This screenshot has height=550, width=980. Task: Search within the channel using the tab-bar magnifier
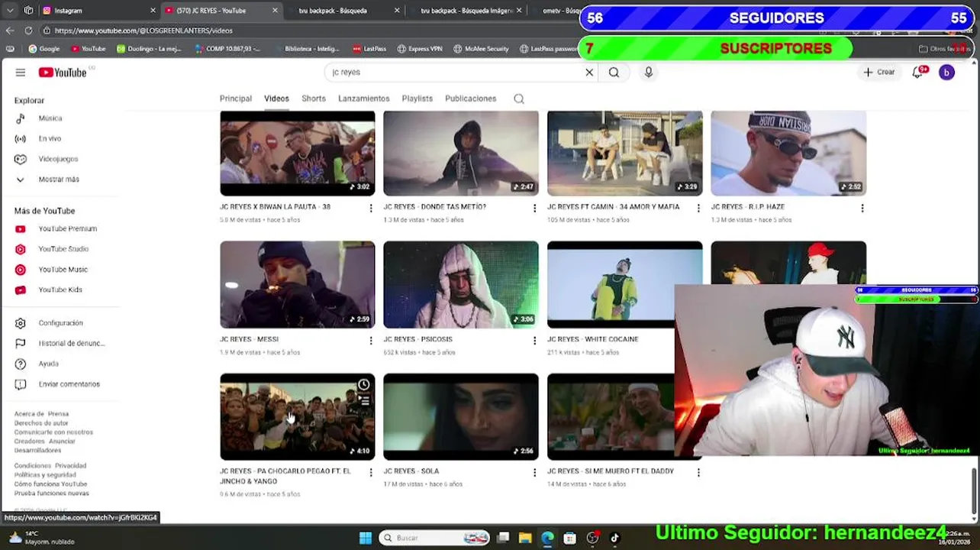[x=519, y=99]
